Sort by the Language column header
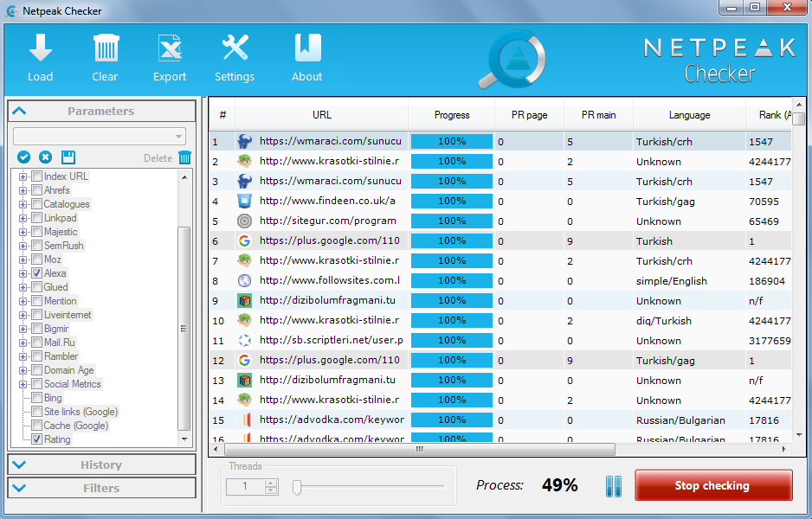 pos(689,115)
